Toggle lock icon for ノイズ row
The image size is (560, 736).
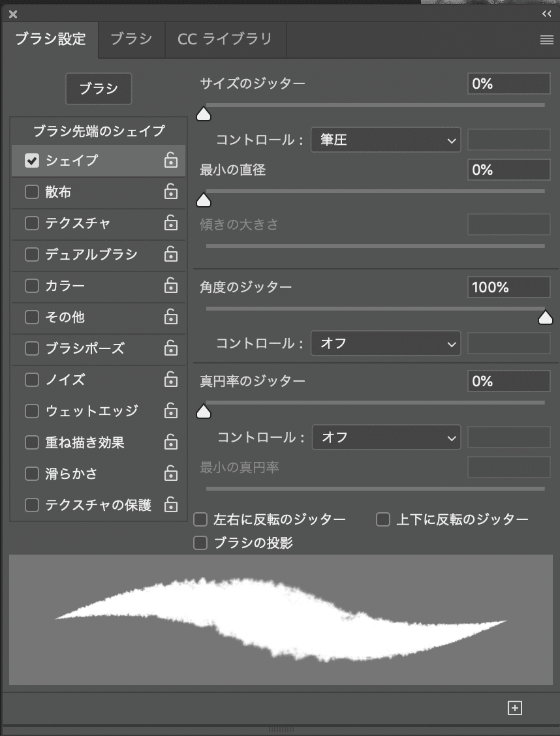click(x=171, y=380)
